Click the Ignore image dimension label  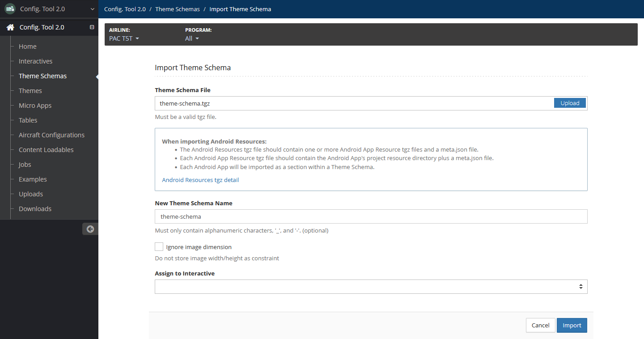click(199, 247)
